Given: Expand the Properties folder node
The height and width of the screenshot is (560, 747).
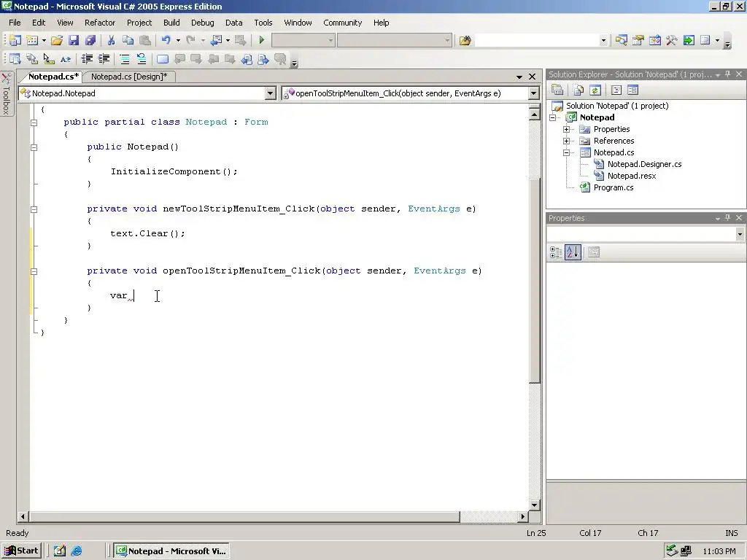Looking at the screenshot, I should [566, 129].
